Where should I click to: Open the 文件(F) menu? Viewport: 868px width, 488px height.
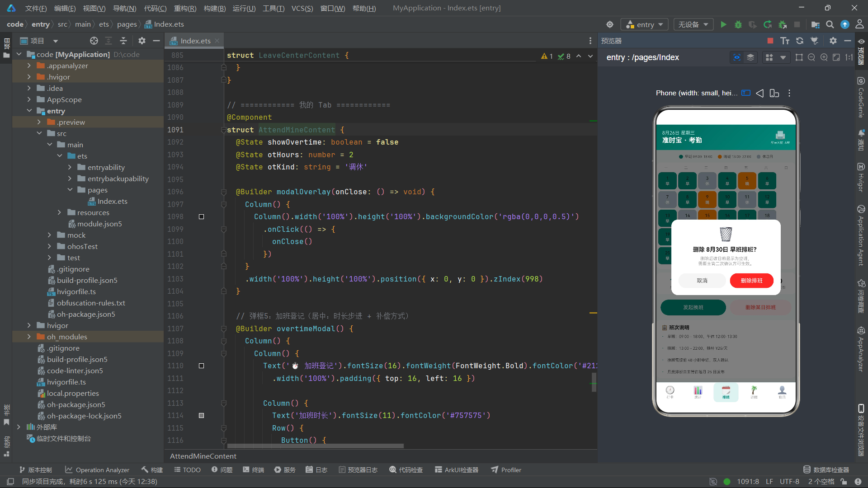[x=36, y=8]
